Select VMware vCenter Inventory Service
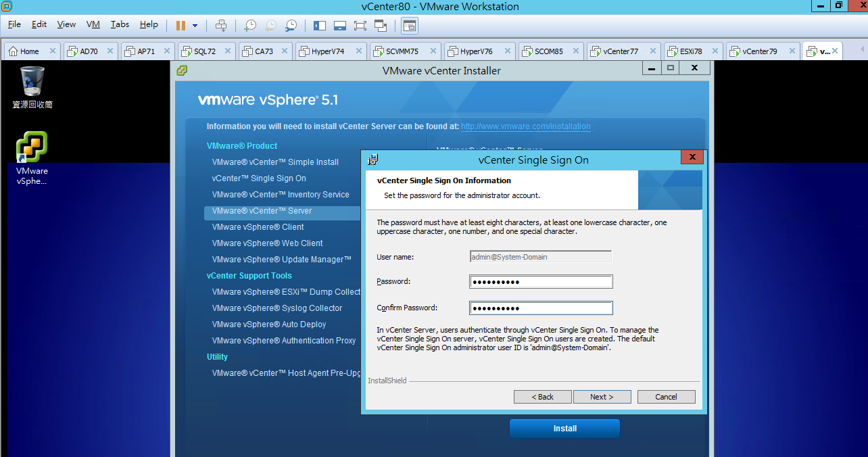868x457 pixels. (x=281, y=195)
